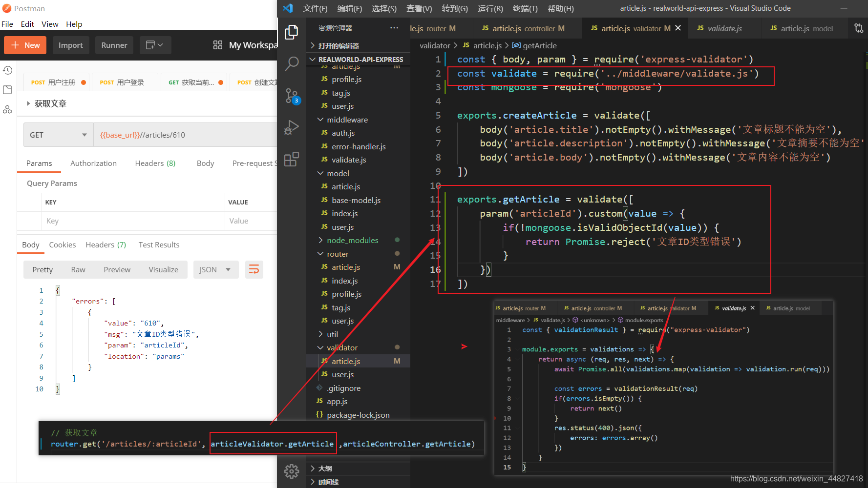Open the Extensions view
This screenshot has width=868, height=488.
(x=292, y=159)
